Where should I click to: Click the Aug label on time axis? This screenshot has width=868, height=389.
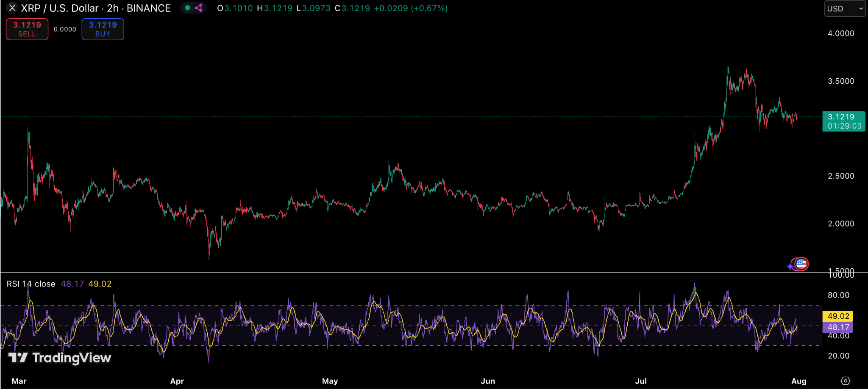799,381
